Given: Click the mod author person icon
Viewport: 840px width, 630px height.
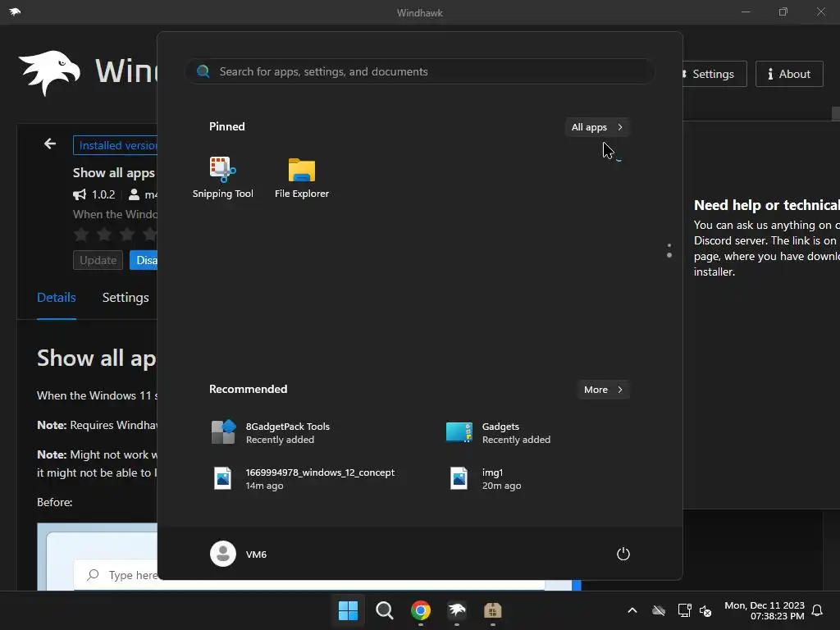Looking at the screenshot, I should click(134, 194).
